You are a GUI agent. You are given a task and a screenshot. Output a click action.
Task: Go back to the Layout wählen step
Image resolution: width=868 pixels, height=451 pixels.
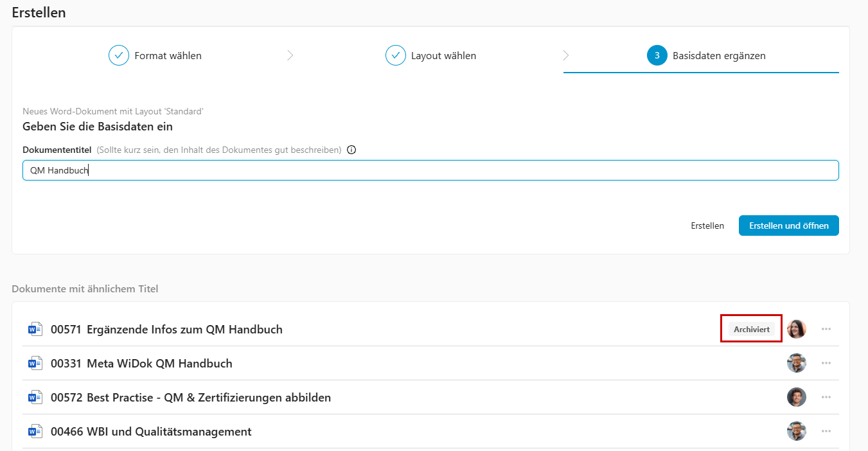(x=443, y=55)
